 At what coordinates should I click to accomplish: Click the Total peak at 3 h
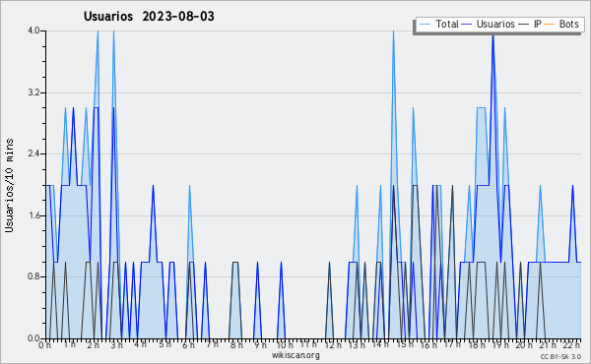[x=113, y=31]
